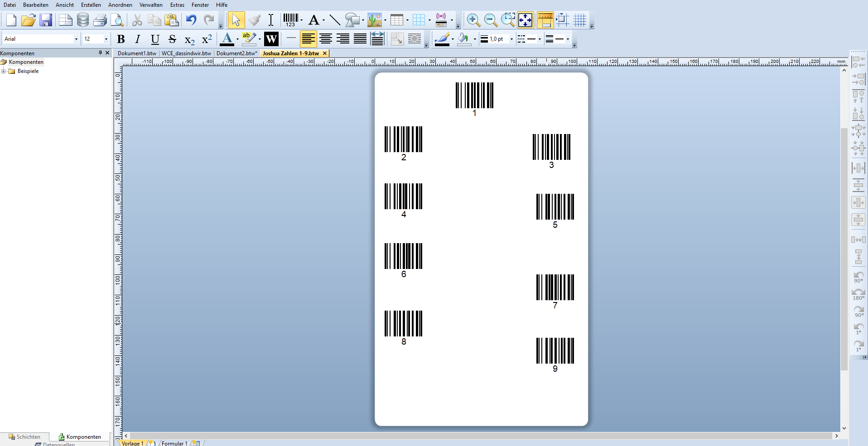This screenshot has width=868, height=446.
Task: Toggle subscript formatting
Action: point(189,40)
